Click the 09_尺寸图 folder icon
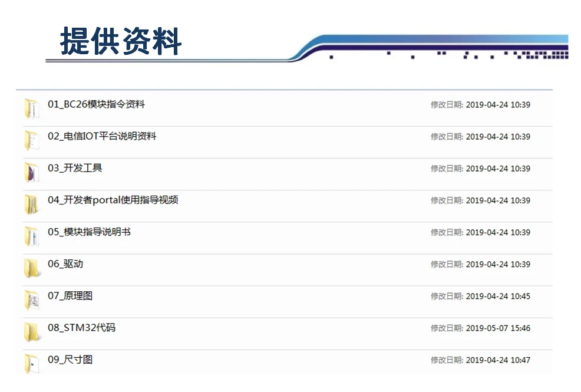Viewport: 581px width, 392px height. pyautogui.click(x=32, y=364)
